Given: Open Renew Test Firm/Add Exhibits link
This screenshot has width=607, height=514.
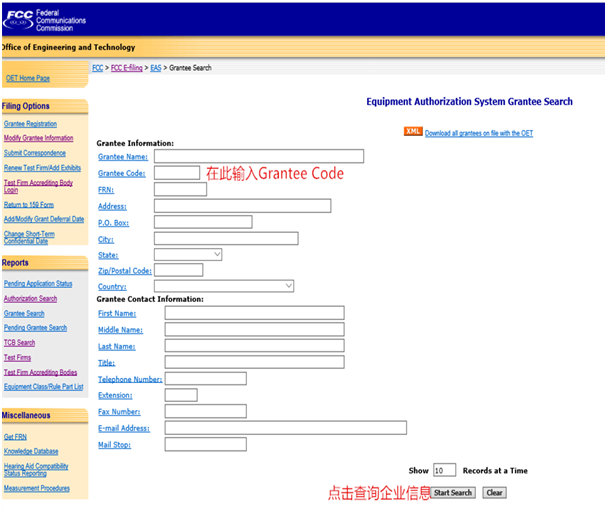Looking at the screenshot, I should pyautogui.click(x=43, y=168).
